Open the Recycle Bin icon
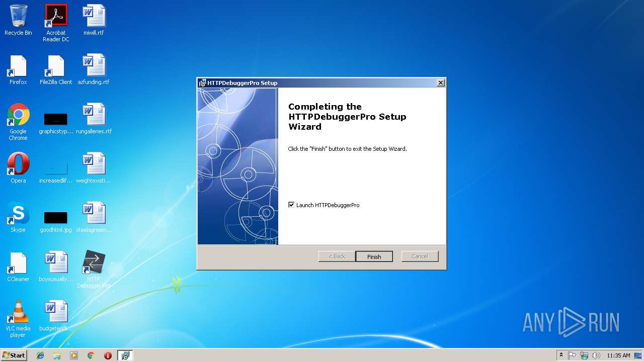Screen dimensions: 644x362 [18, 20]
